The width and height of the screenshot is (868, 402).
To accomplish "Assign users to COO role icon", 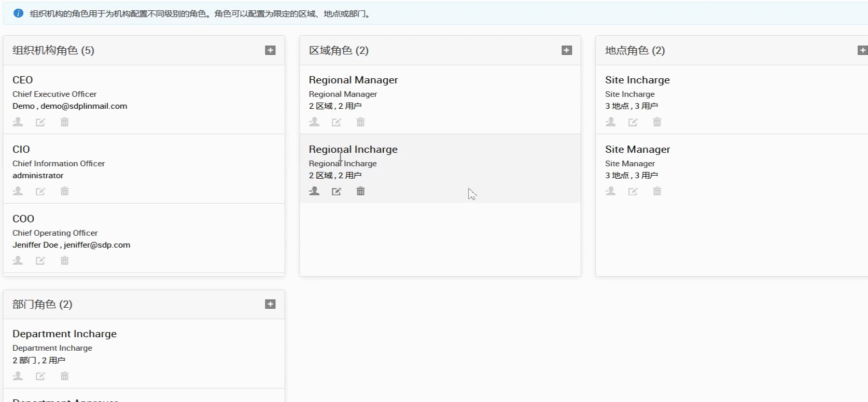I will pos(18,261).
